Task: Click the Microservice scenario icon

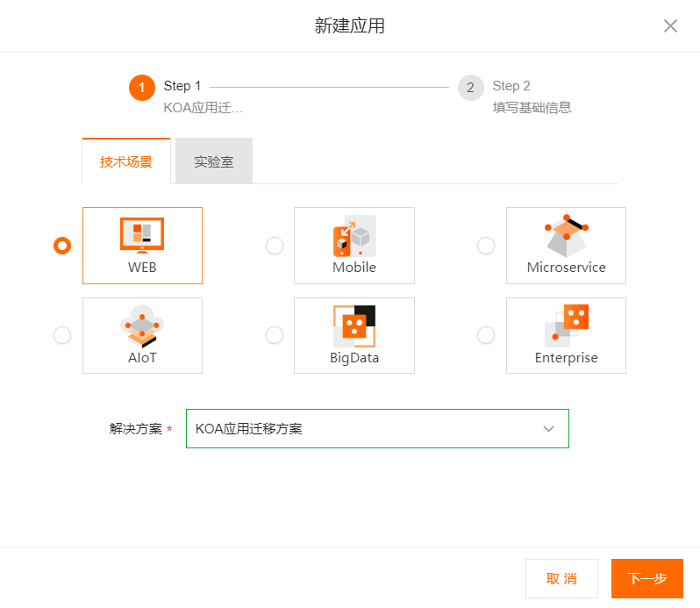Action: (x=566, y=234)
